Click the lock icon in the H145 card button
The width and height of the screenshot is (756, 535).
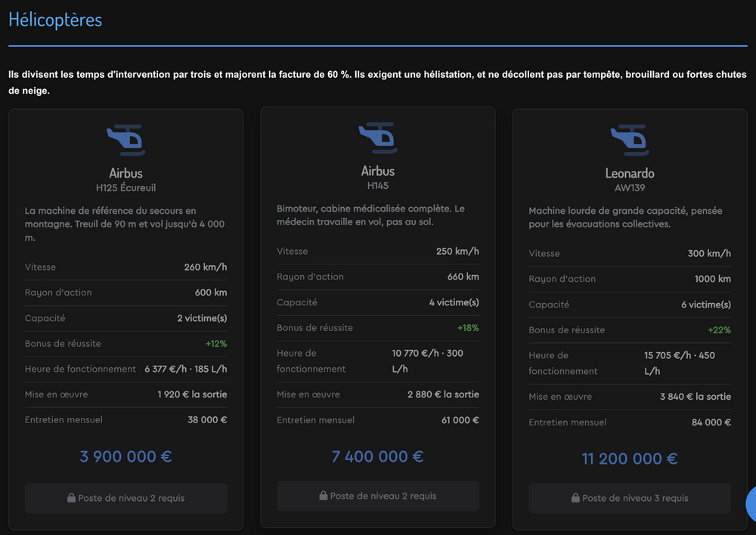[324, 496]
